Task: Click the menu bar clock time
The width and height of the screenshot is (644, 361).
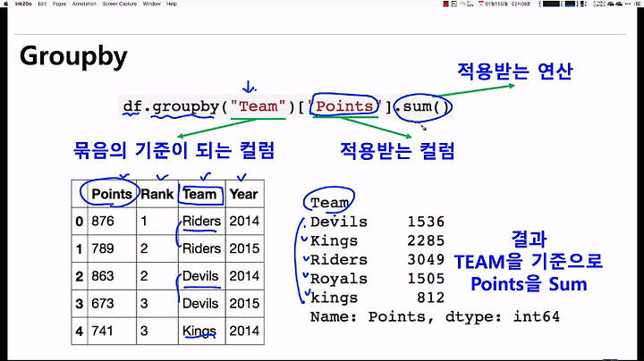Action: click(x=521, y=4)
